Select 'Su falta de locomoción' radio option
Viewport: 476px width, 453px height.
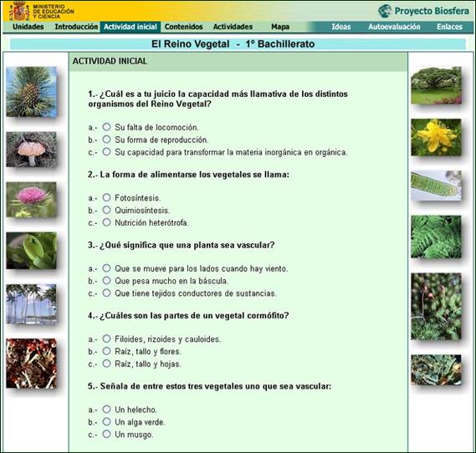[106, 127]
